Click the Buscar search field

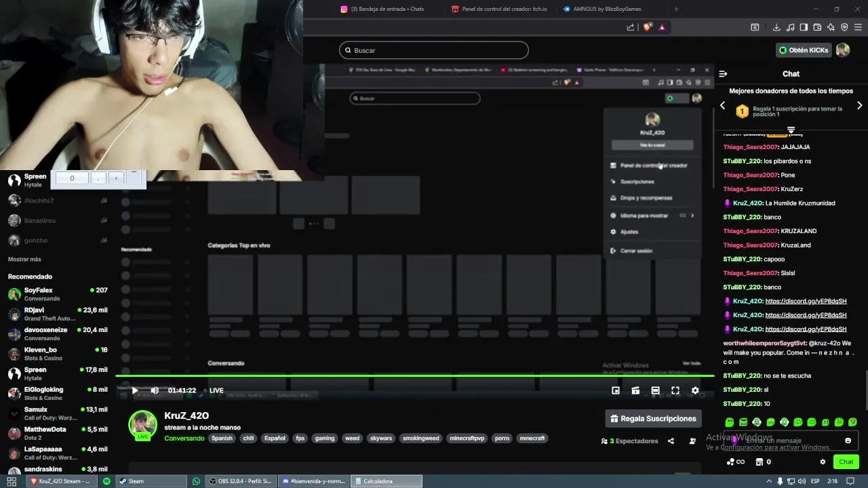(434, 50)
